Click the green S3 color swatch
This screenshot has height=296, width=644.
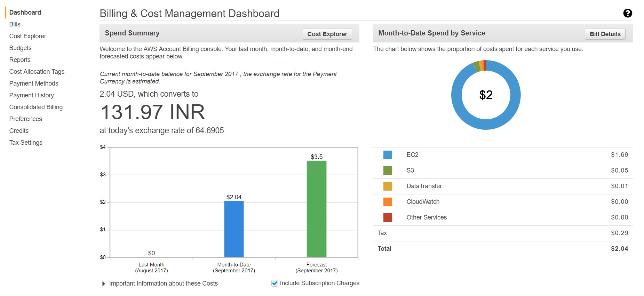tap(388, 170)
